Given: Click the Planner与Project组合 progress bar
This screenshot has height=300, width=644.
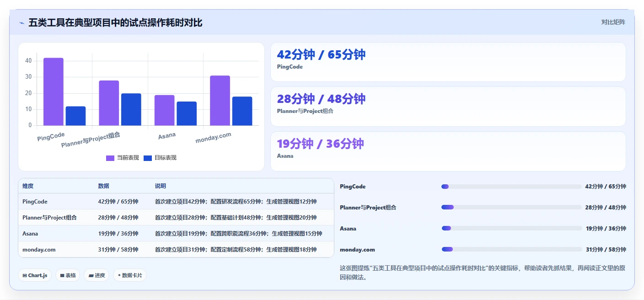Looking at the screenshot, I should (x=511, y=207).
